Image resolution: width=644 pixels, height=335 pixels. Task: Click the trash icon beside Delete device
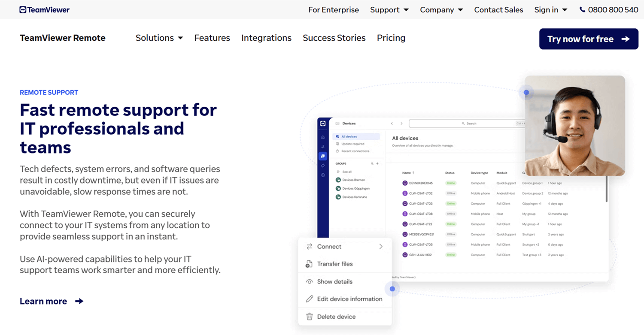(x=309, y=317)
